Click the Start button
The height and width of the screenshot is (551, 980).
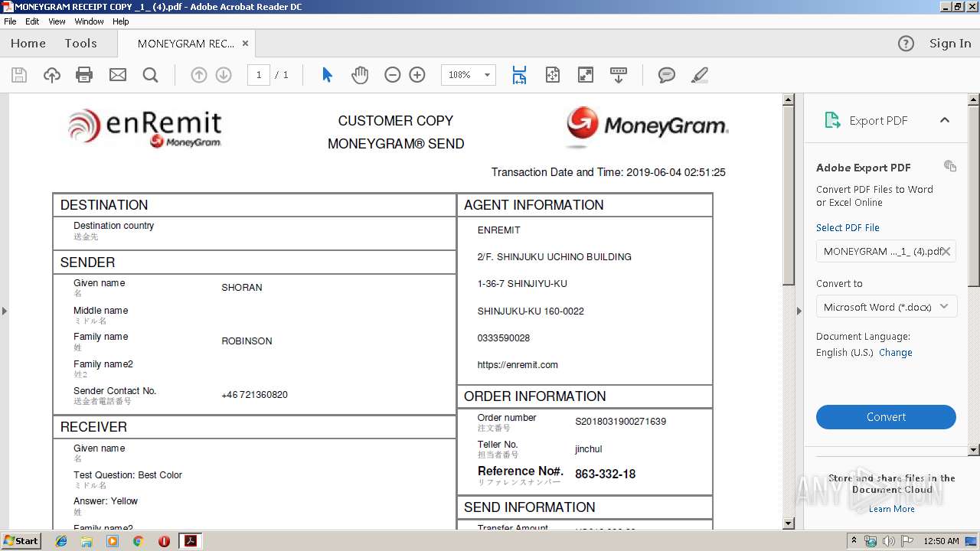[x=21, y=540]
